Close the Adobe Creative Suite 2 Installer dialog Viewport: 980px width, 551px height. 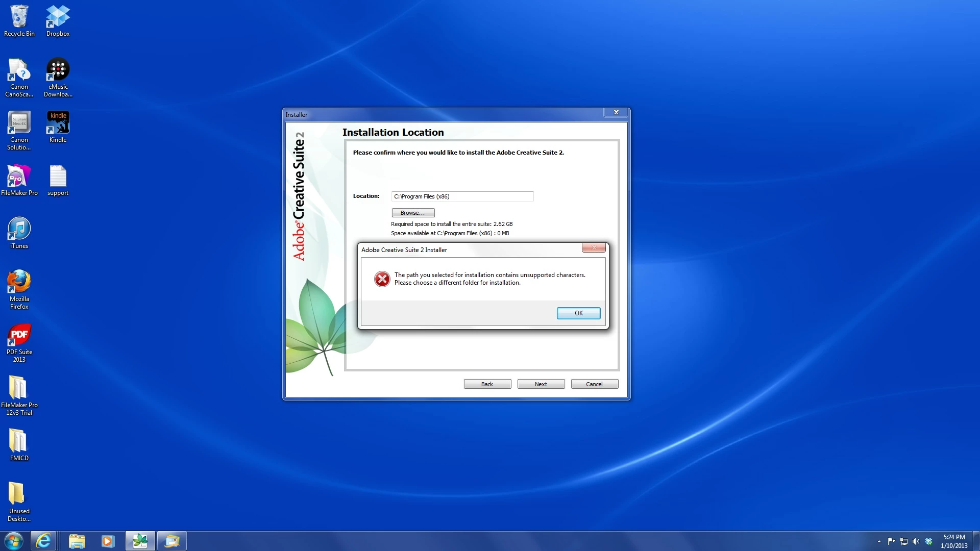594,248
